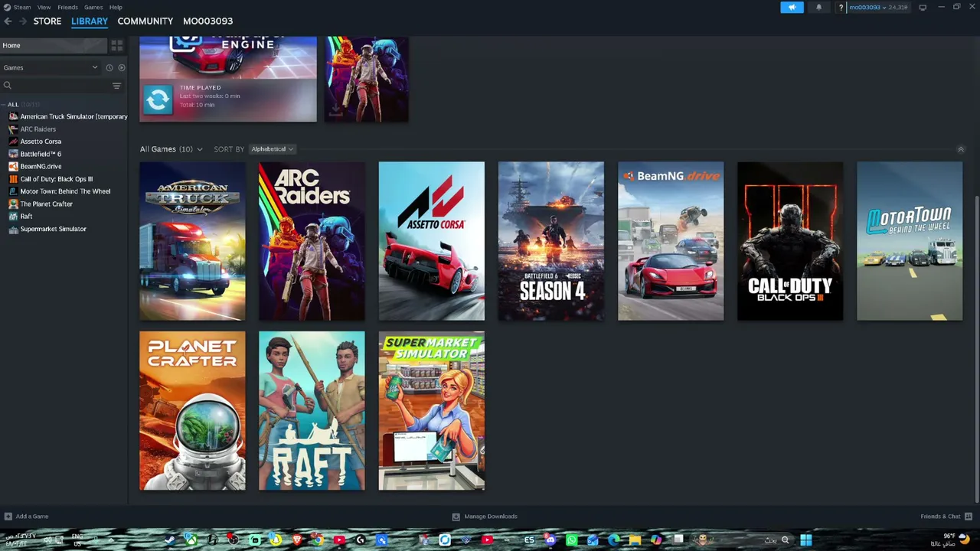
Task: Click the Raft icon in sidebar list
Action: [13, 217]
